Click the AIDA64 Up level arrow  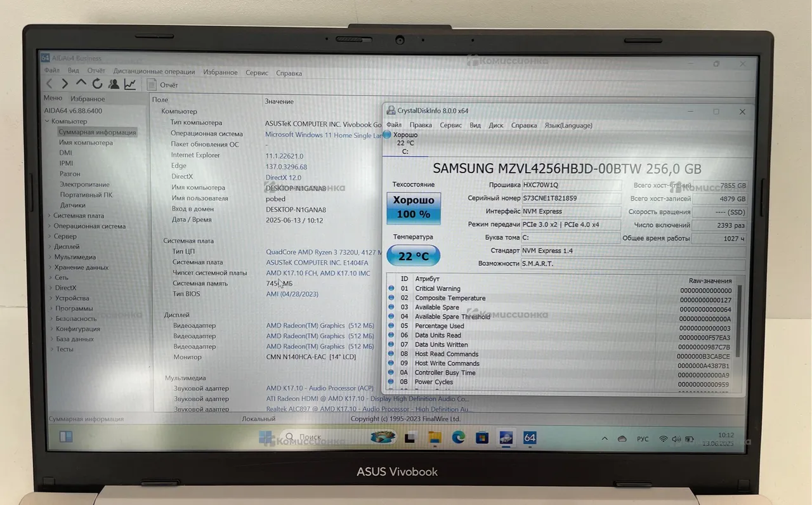point(81,83)
